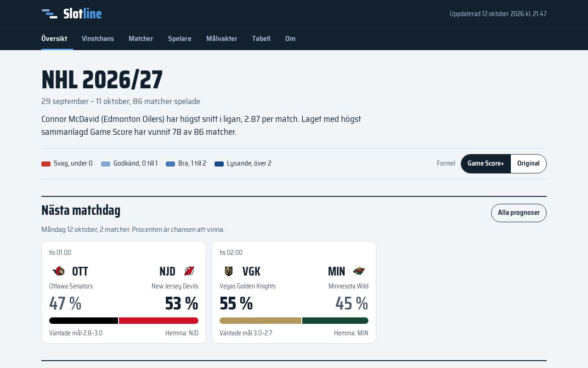Viewport: 588px width, 368px height.
Task: Switch formula to Original
Action: pyautogui.click(x=528, y=164)
